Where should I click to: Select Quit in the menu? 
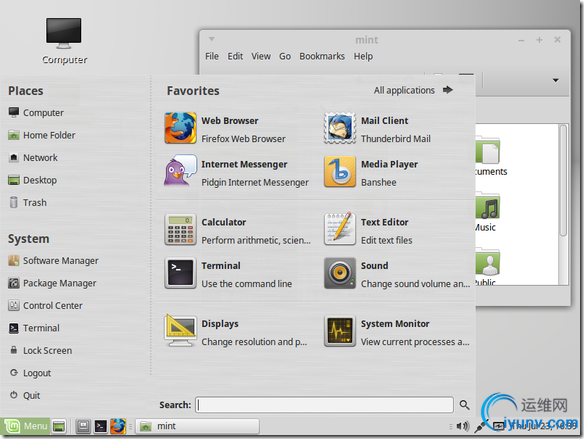[25, 395]
